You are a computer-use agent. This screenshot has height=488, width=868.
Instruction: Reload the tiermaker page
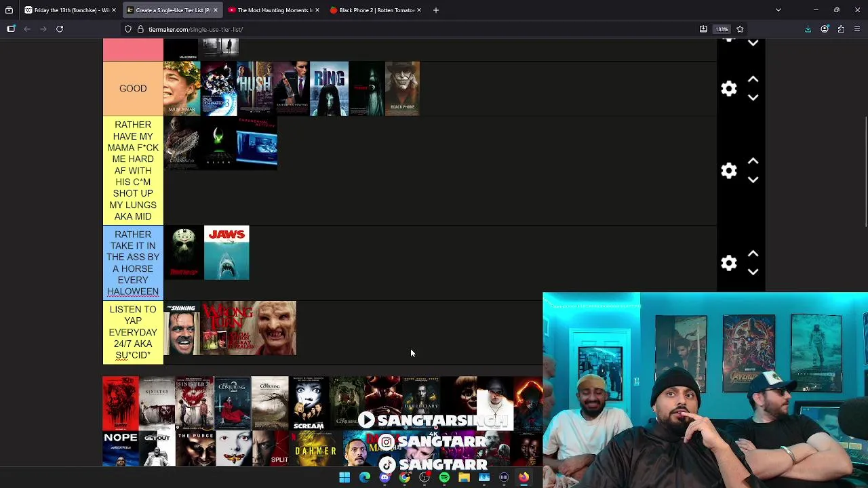60,29
